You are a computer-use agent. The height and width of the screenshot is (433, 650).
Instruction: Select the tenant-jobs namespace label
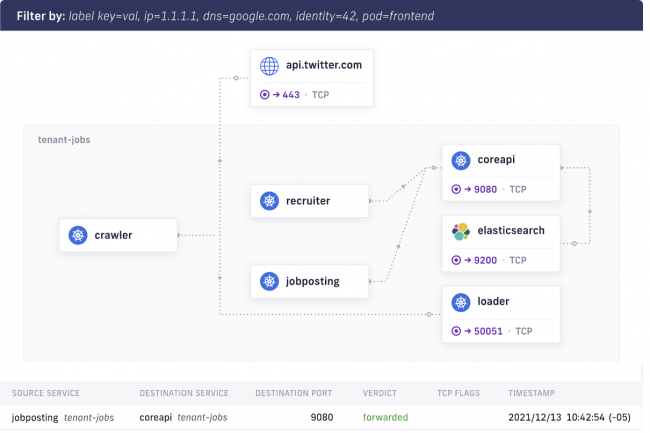tap(63, 140)
